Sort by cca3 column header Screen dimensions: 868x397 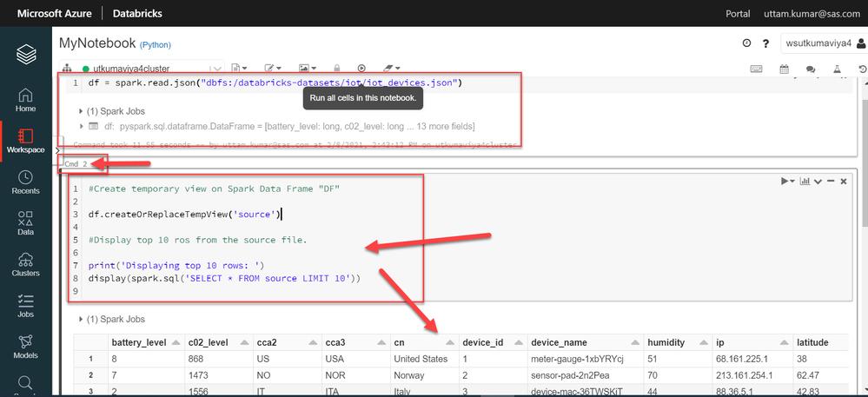[356, 342]
